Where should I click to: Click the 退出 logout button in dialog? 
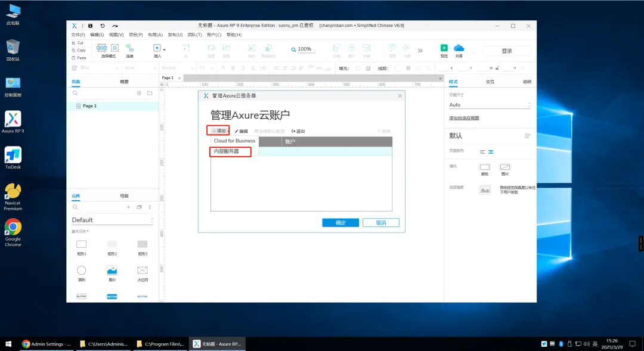[x=298, y=131]
